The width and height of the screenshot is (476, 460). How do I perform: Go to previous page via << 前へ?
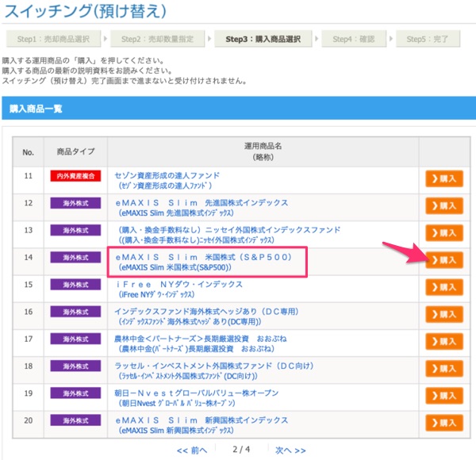coord(192,450)
